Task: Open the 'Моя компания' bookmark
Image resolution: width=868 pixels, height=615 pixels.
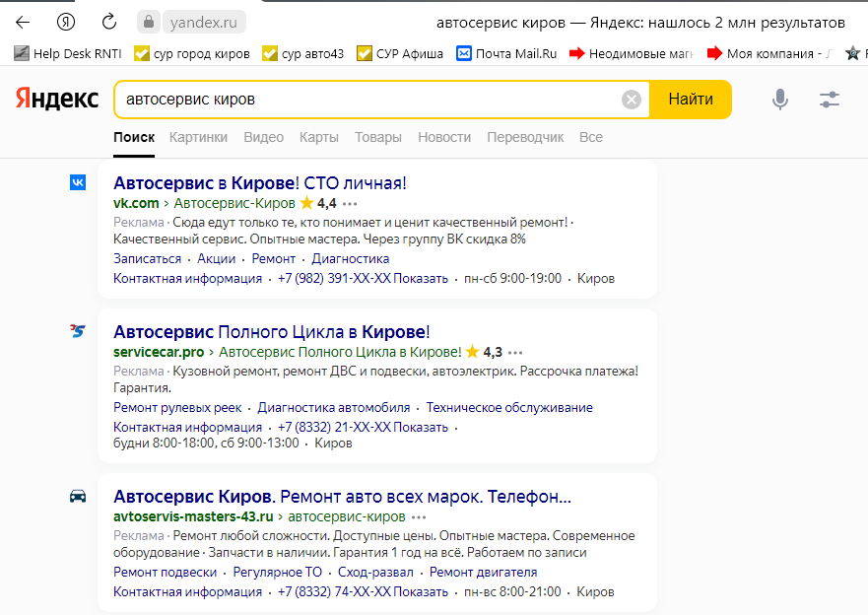Action: click(769, 53)
